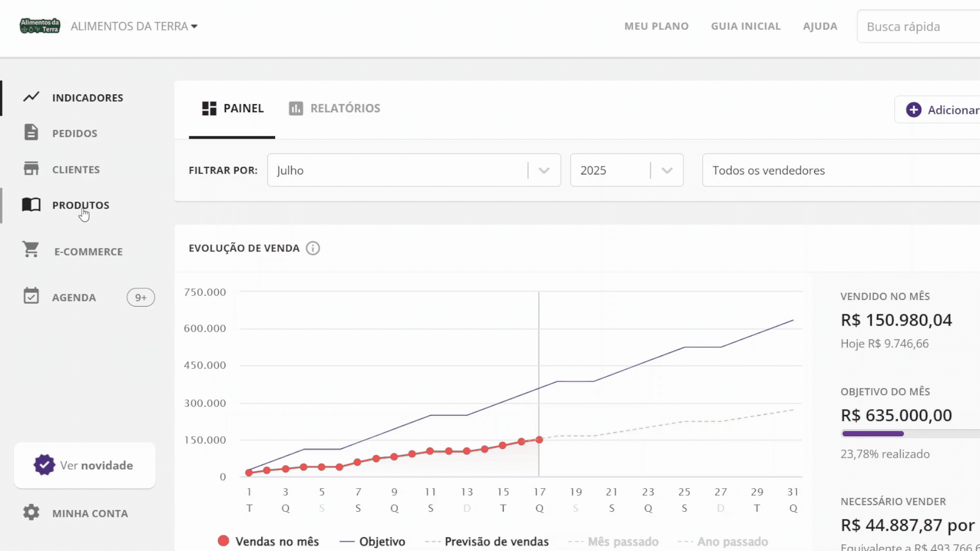Open the E-commerce shopping cart icon
Screen dimensions: 980x551
pos(31,249)
